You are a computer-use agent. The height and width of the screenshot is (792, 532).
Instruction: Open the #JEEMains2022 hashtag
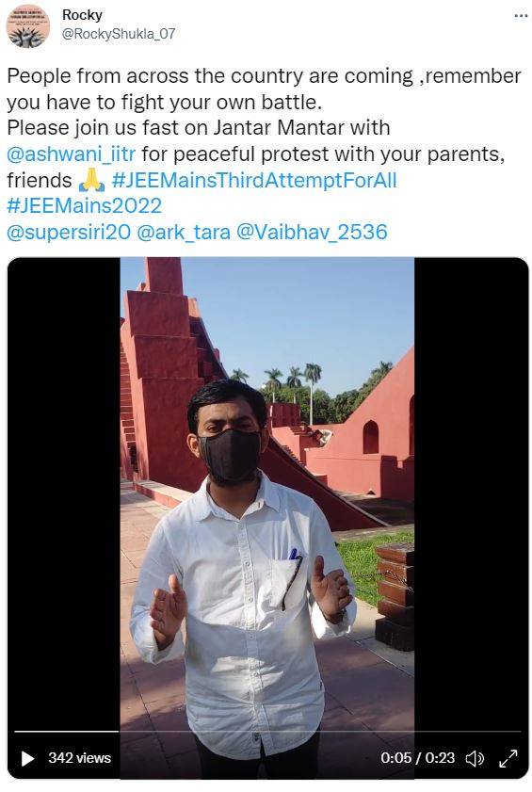click(x=85, y=206)
